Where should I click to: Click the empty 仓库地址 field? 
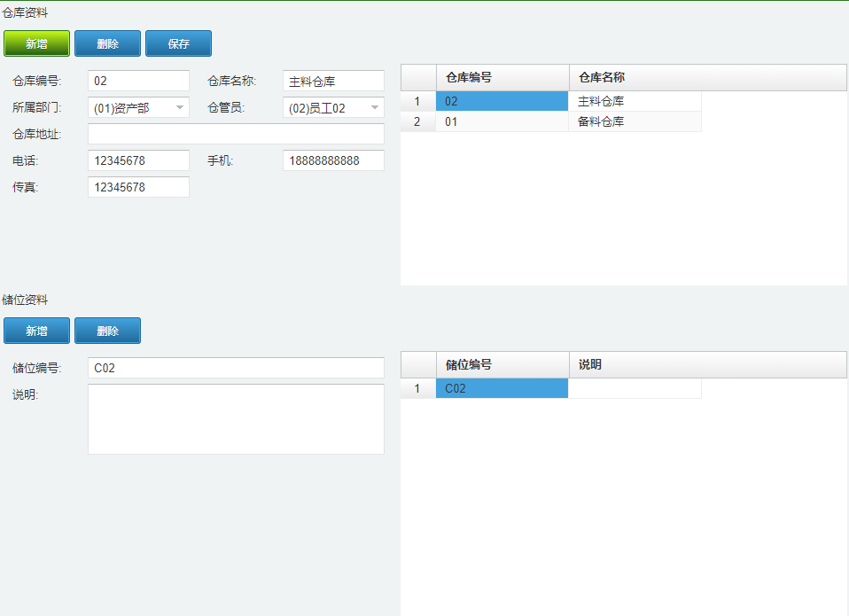point(236,134)
